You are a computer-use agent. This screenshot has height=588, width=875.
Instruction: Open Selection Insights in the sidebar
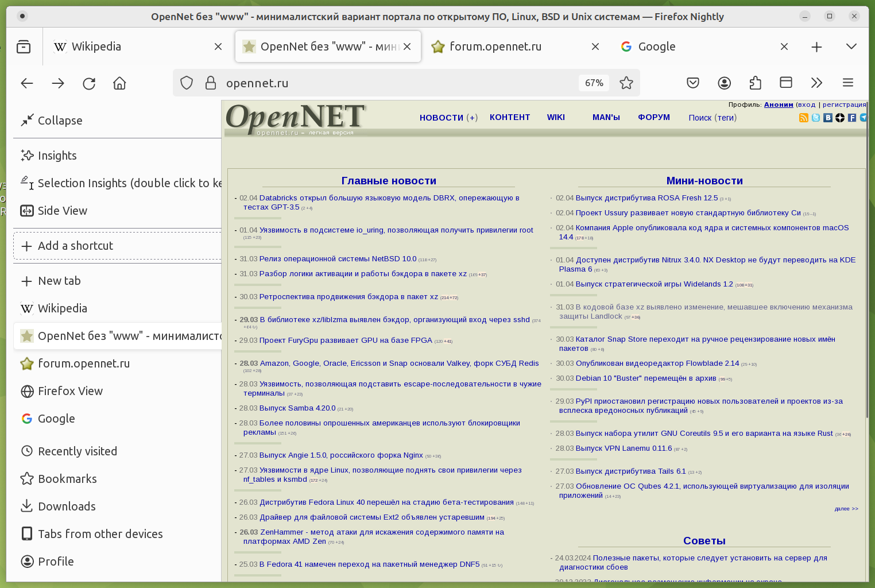(x=117, y=183)
